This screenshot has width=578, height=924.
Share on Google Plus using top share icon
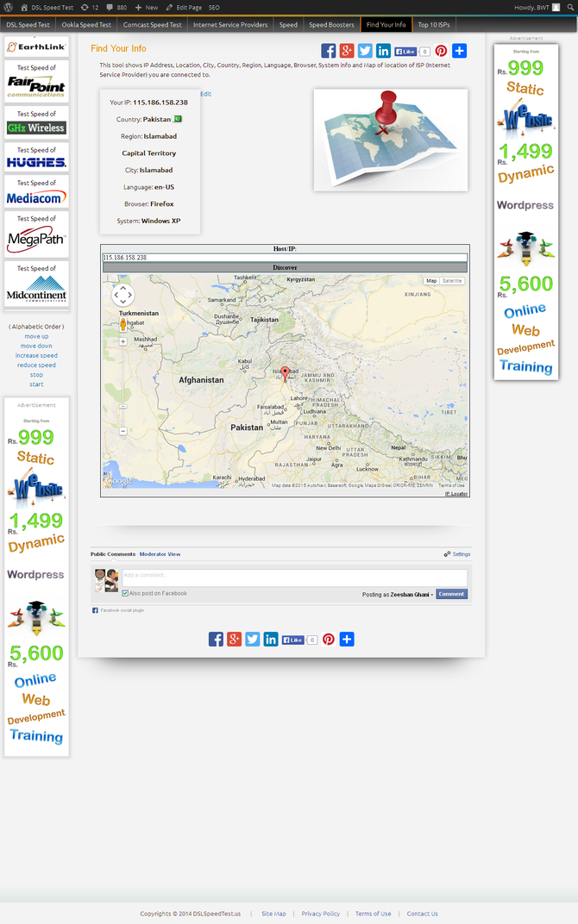click(x=347, y=51)
